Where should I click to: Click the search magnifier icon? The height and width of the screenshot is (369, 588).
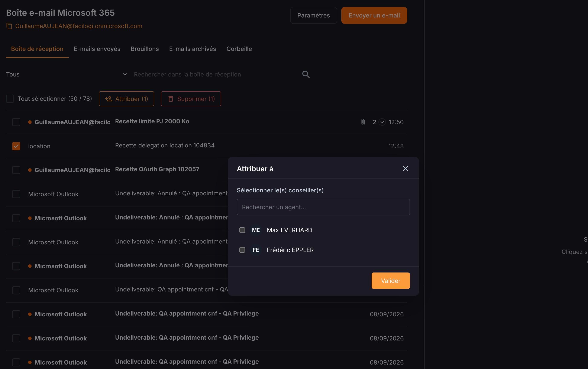pyautogui.click(x=306, y=74)
